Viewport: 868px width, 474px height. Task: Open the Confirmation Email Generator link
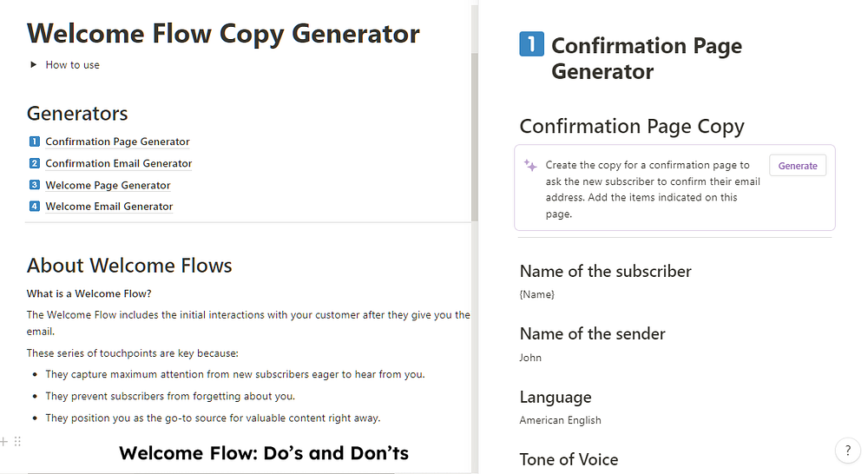click(x=118, y=163)
